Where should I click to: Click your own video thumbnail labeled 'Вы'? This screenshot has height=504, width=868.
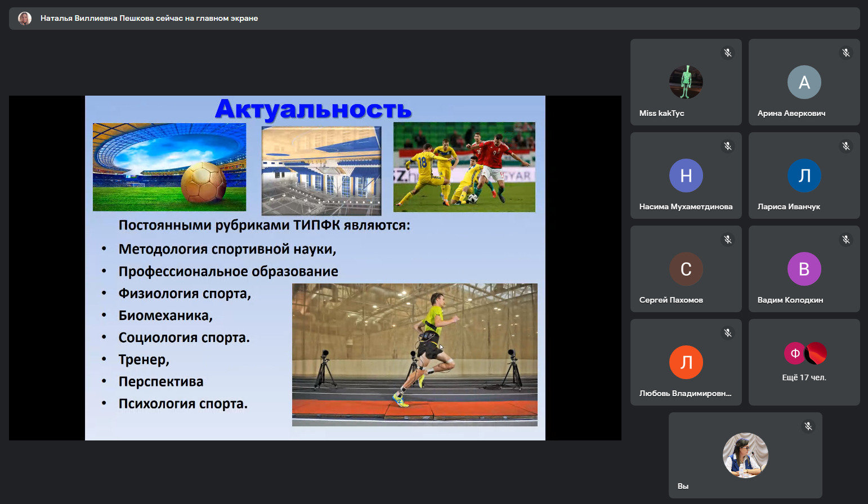(745, 455)
